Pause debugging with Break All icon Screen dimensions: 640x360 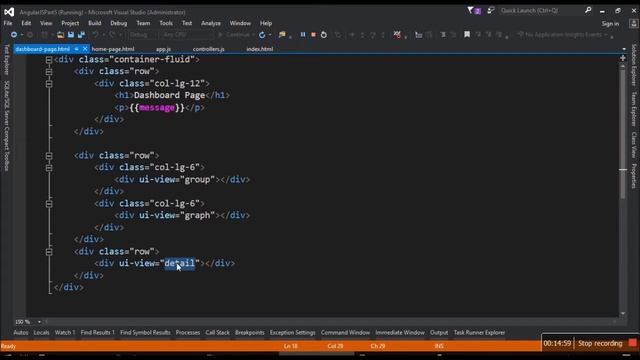click(x=303, y=35)
